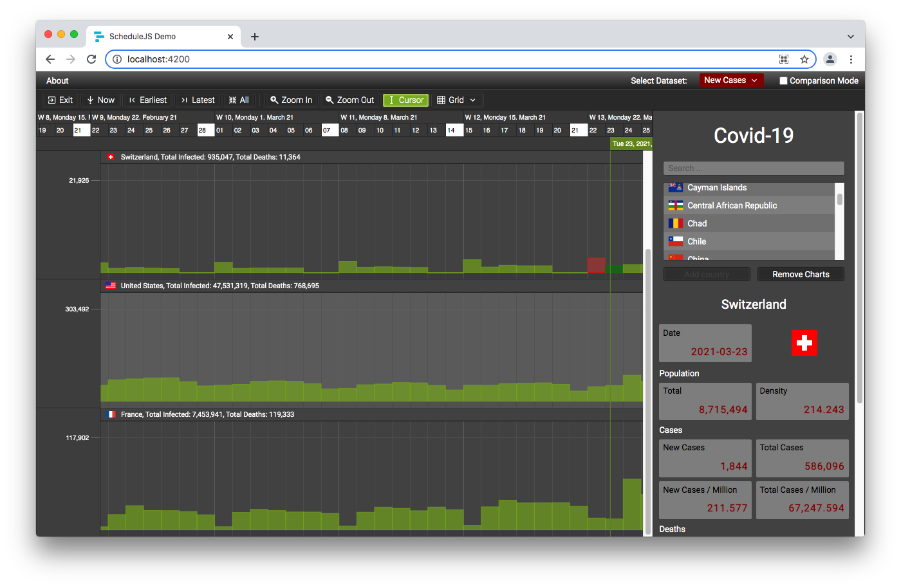Click the 303,492 axis label
This screenshot has height=588, width=901.
click(77, 309)
